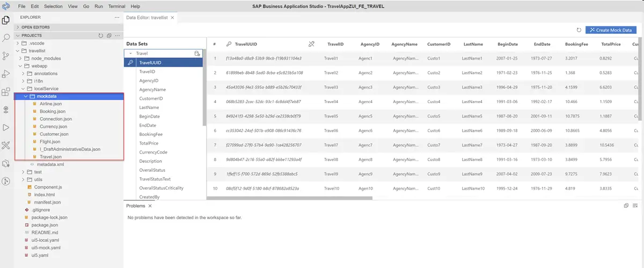Open README.md file
The image size is (644, 268).
45,233
